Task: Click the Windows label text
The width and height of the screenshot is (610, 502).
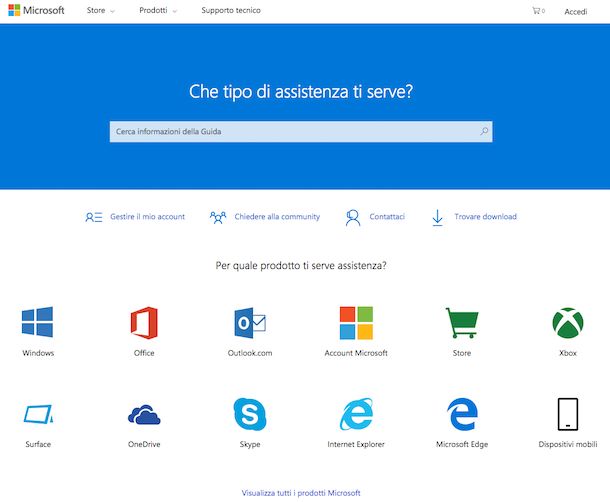Action: point(38,353)
